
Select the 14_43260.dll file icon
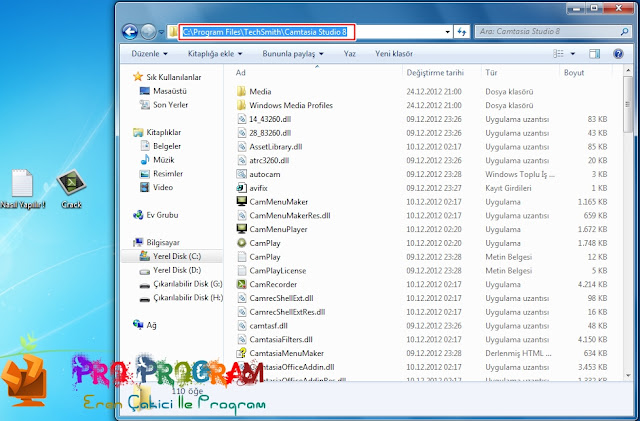242,119
